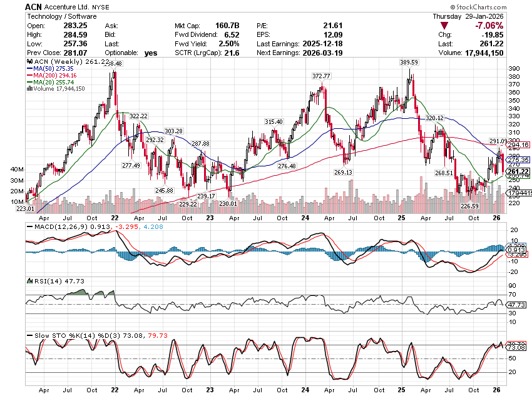The image size is (532, 396).
Task: Click the 261.22 current price axis tag
Action: (x=518, y=171)
